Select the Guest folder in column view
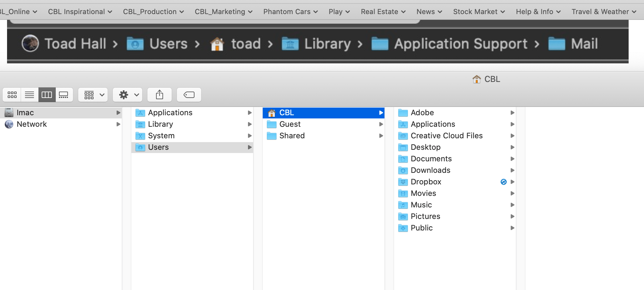644x290 pixels. (x=290, y=124)
